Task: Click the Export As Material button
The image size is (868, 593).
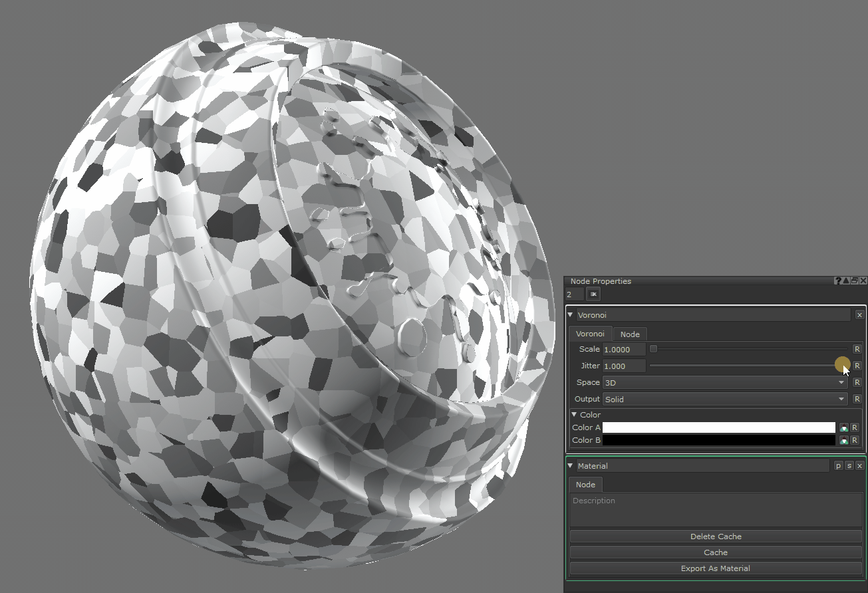Action: click(x=716, y=568)
